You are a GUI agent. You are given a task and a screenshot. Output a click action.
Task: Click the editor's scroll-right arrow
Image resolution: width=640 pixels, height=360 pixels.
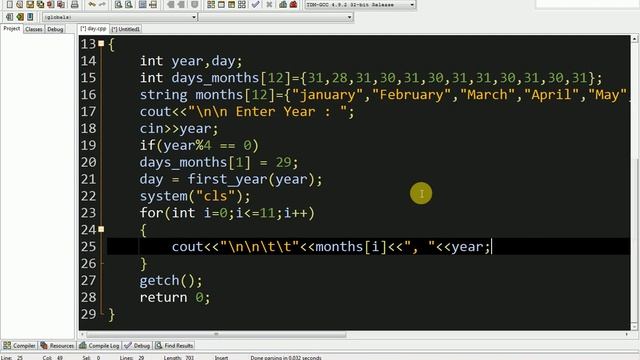click(627, 334)
